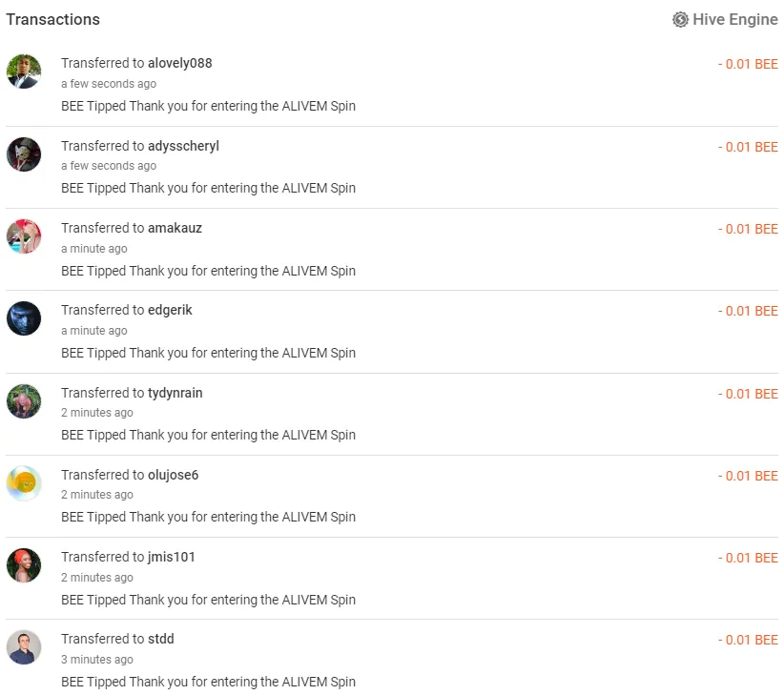Select the Transactions heading
This screenshot has height=695, width=784.
tap(53, 19)
